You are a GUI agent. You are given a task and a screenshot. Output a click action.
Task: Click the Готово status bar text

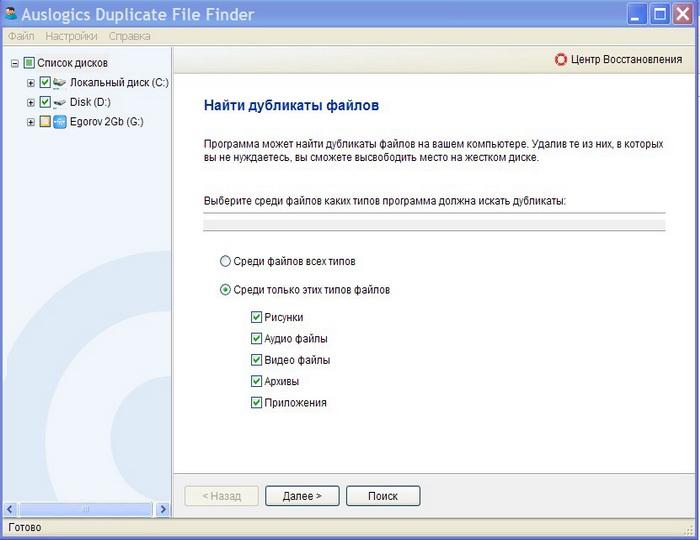(25, 528)
